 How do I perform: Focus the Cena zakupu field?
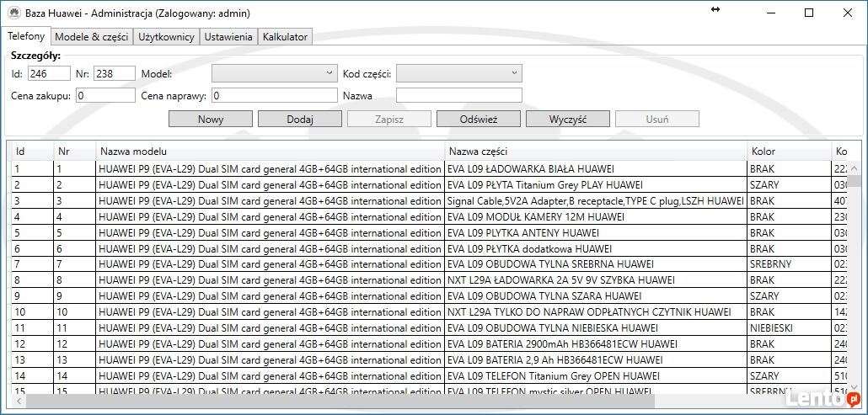click(105, 96)
